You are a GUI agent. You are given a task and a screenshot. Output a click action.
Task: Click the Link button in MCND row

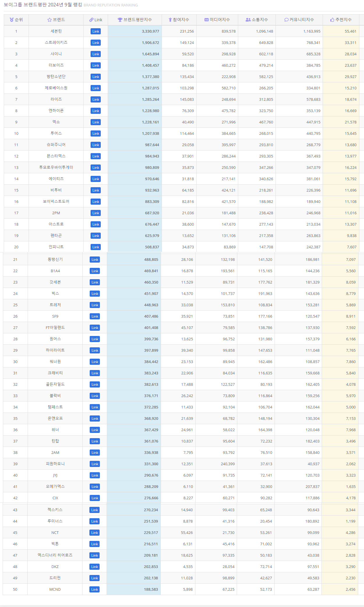[x=95, y=590]
